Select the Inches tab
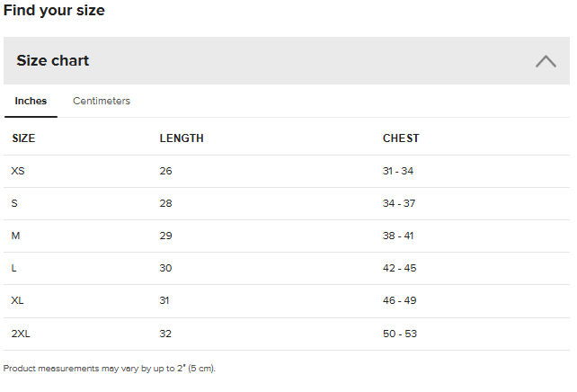This screenshot has height=392, width=577. 31,101
